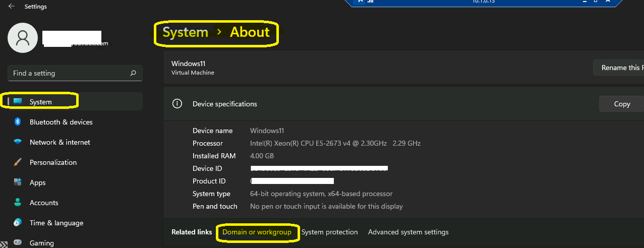The height and width of the screenshot is (248, 644).
Task: Open Bluetooth & devices icon
Action: [18, 122]
